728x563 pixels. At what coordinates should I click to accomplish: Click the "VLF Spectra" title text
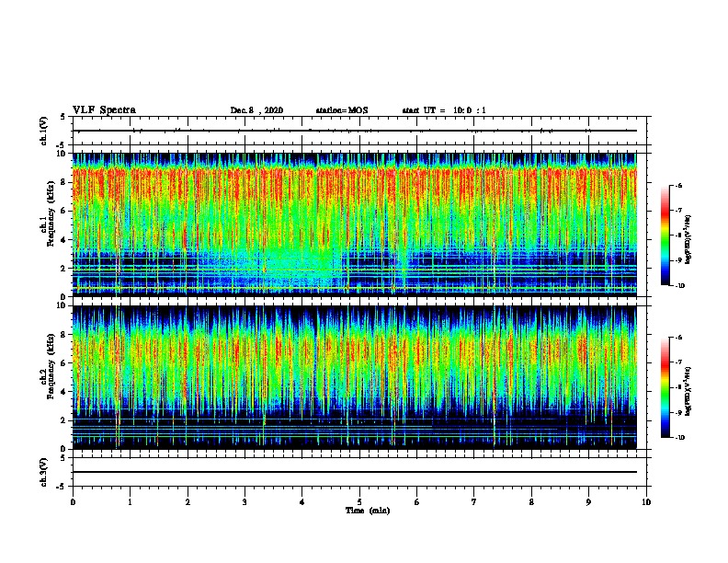pos(104,110)
